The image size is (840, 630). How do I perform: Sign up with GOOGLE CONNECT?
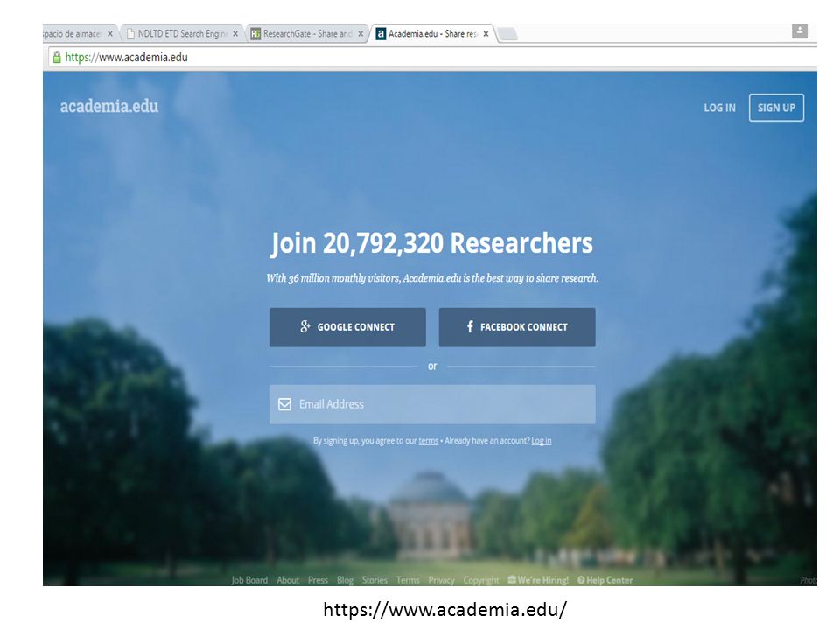point(347,327)
